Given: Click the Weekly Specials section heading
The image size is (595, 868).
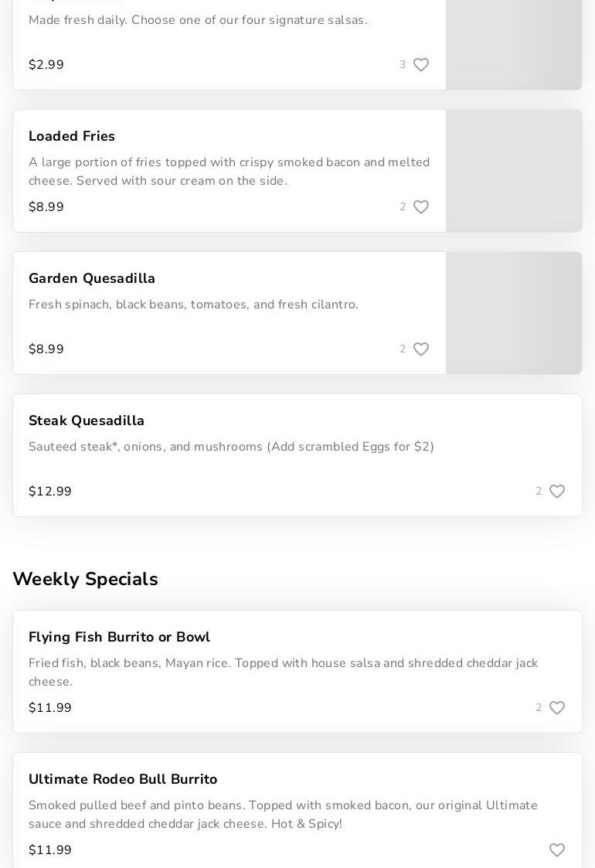Looking at the screenshot, I should (85, 579).
